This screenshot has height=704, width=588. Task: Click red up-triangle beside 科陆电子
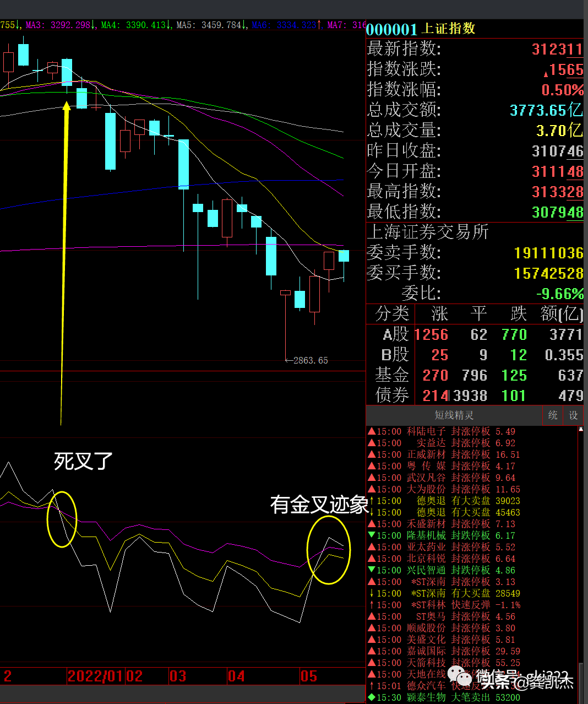coord(372,431)
